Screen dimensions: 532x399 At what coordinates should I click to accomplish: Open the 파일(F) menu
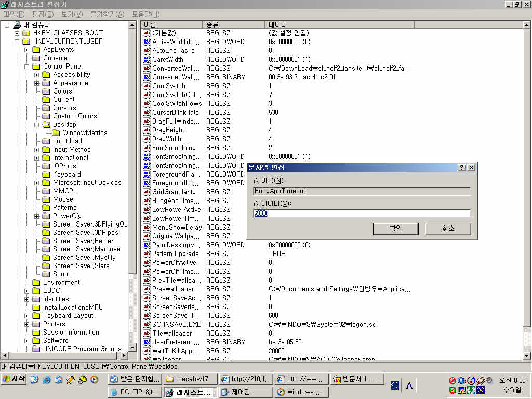click(x=14, y=14)
